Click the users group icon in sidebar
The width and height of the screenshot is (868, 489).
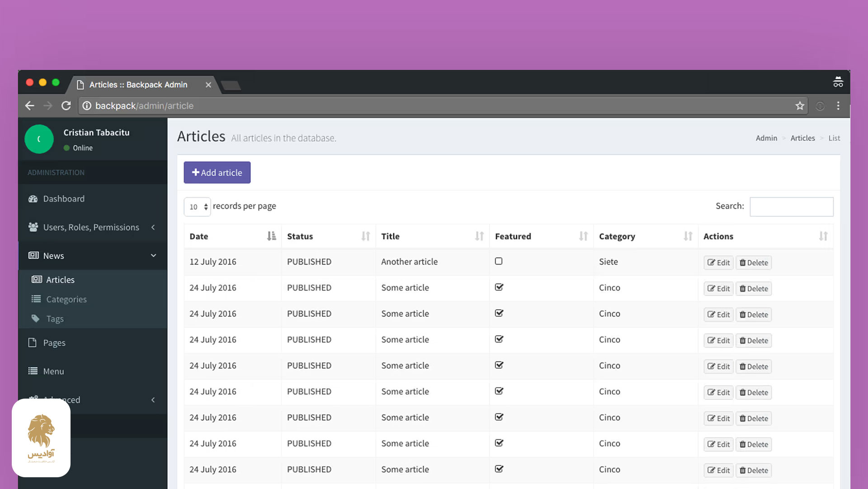tap(33, 227)
